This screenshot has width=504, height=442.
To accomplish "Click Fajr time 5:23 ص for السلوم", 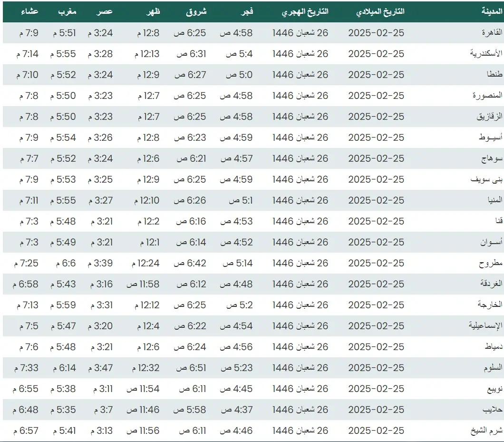I will 237,368.
